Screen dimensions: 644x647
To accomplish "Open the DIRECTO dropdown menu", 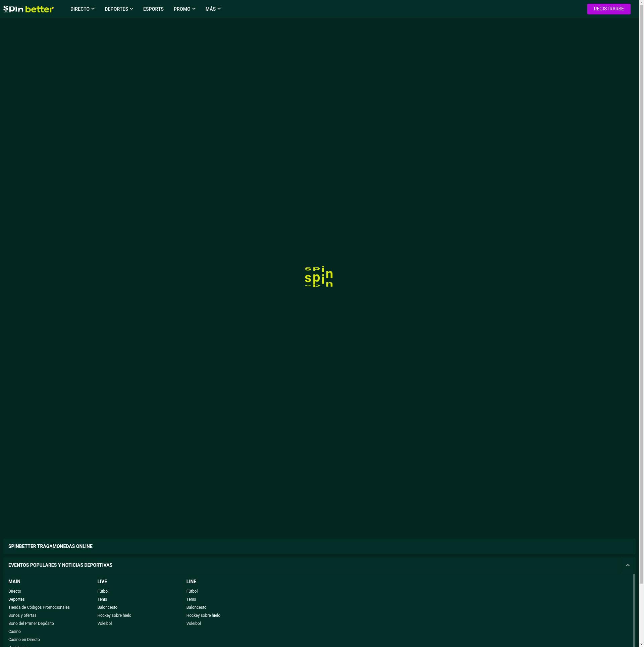I will click(x=82, y=9).
